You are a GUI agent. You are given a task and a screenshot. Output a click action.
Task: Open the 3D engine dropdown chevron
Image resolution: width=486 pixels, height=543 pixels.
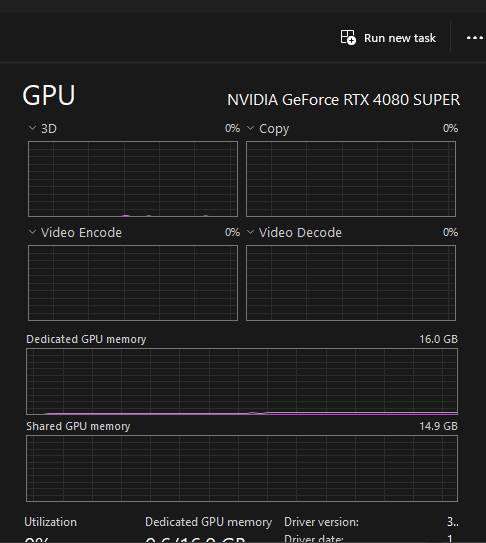point(32,128)
